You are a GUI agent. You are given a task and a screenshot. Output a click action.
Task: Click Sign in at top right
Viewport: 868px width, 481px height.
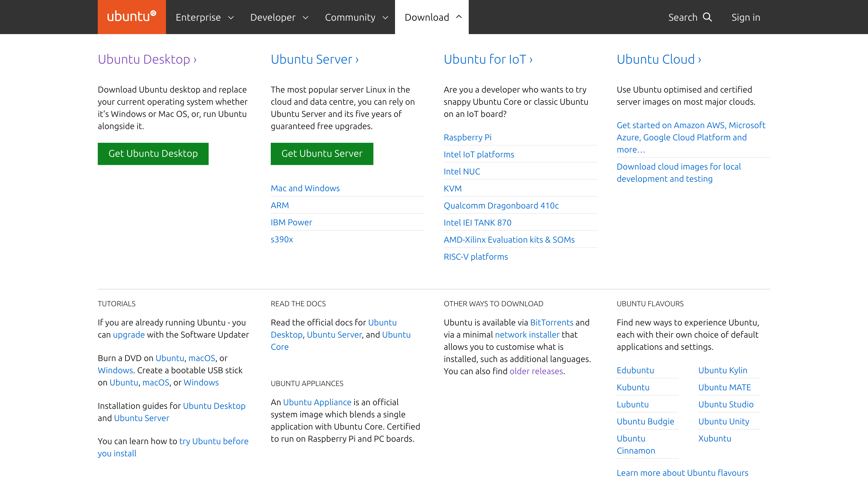click(x=746, y=17)
